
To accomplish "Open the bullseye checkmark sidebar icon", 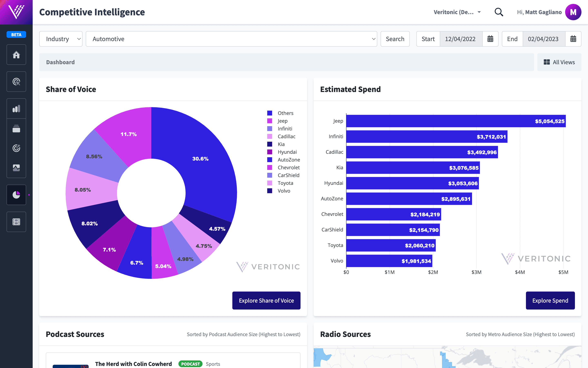I will (x=16, y=148).
